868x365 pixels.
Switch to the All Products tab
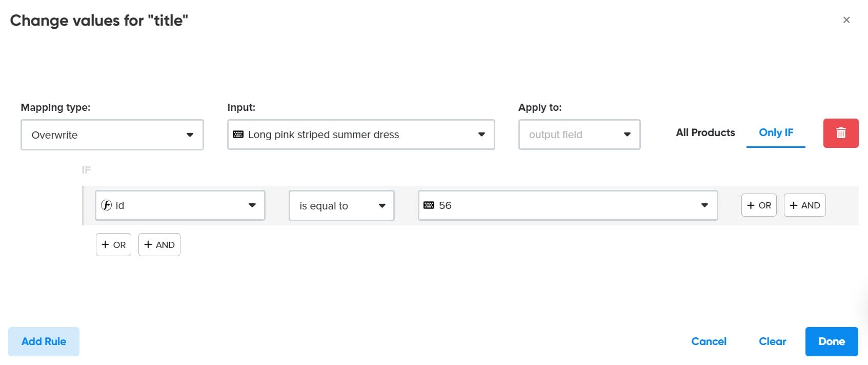click(x=705, y=132)
